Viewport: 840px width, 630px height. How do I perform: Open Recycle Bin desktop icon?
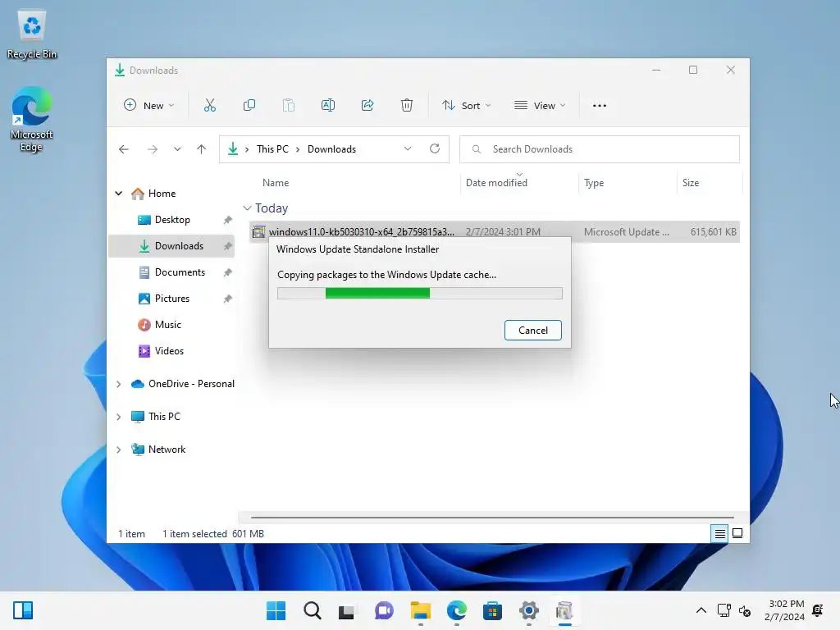pos(32,34)
